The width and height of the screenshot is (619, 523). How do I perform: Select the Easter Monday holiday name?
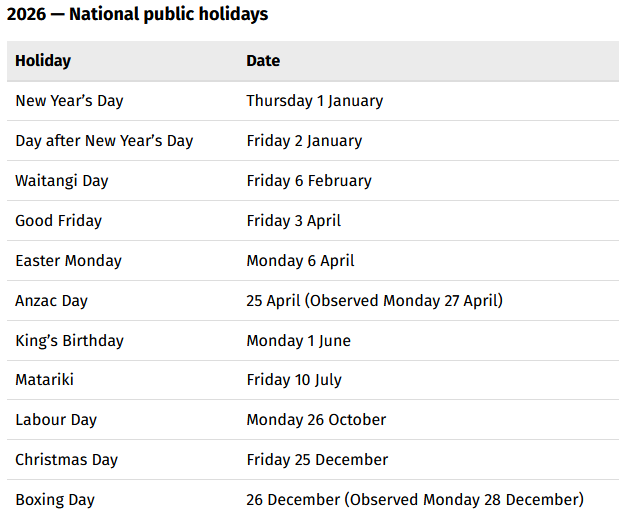(x=68, y=261)
